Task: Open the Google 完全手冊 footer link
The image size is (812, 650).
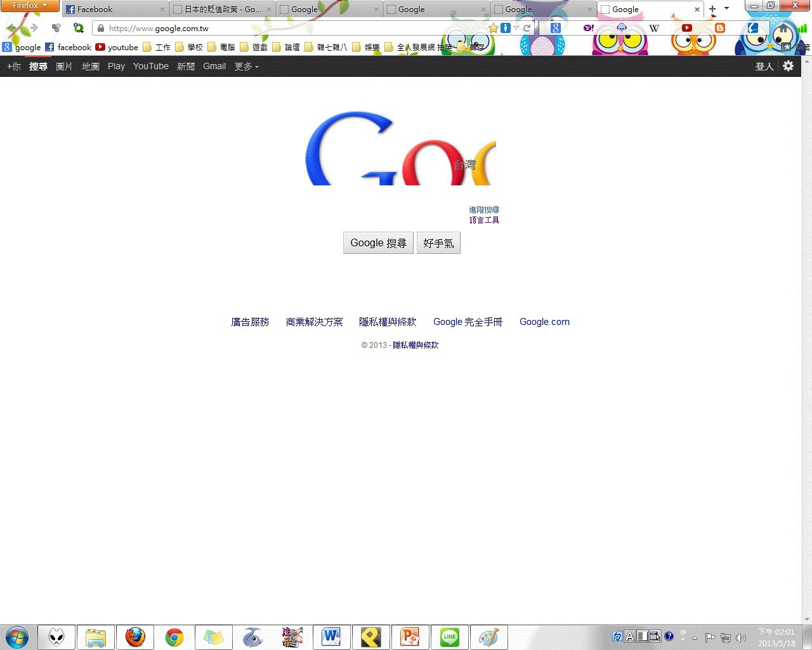Action: coord(468,322)
